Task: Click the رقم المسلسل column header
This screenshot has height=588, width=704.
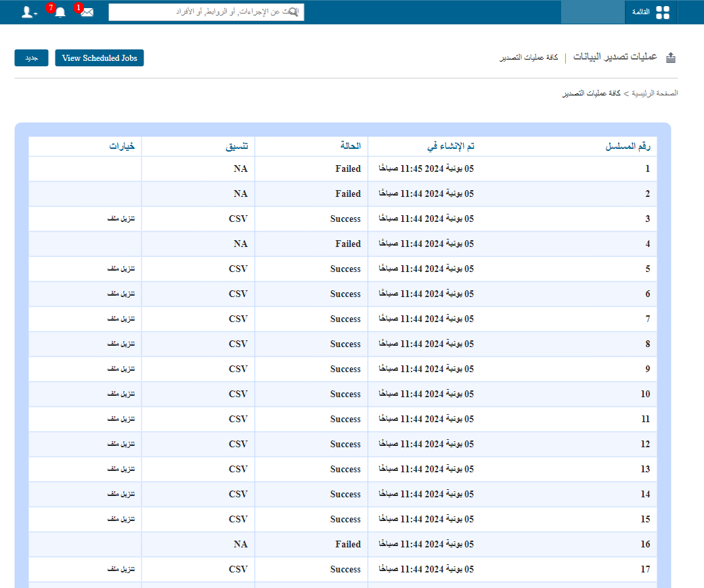Action: click(628, 146)
